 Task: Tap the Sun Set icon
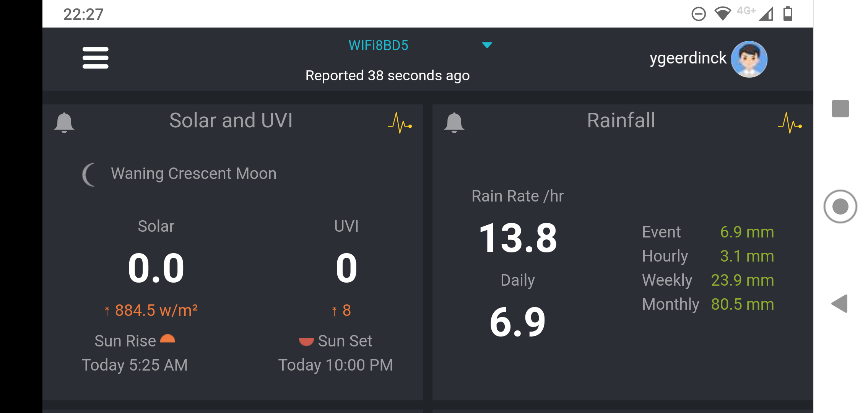(306, 341)
